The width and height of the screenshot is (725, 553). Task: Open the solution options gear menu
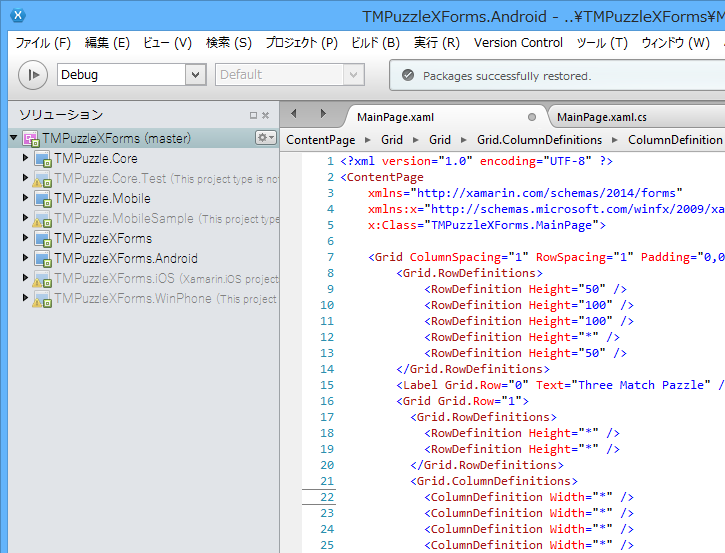pos(265,138)
